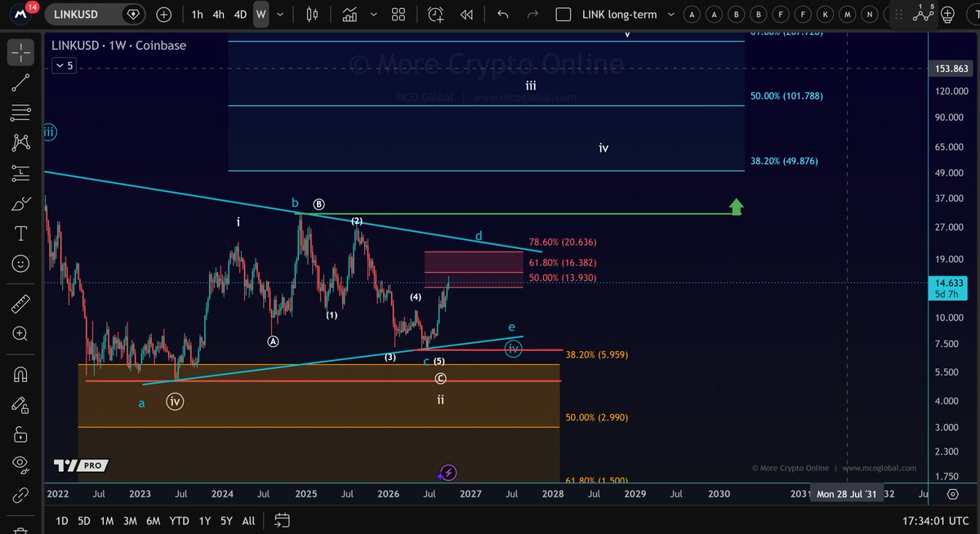Click the LINK long-term layout name

[x=619, y=14]
